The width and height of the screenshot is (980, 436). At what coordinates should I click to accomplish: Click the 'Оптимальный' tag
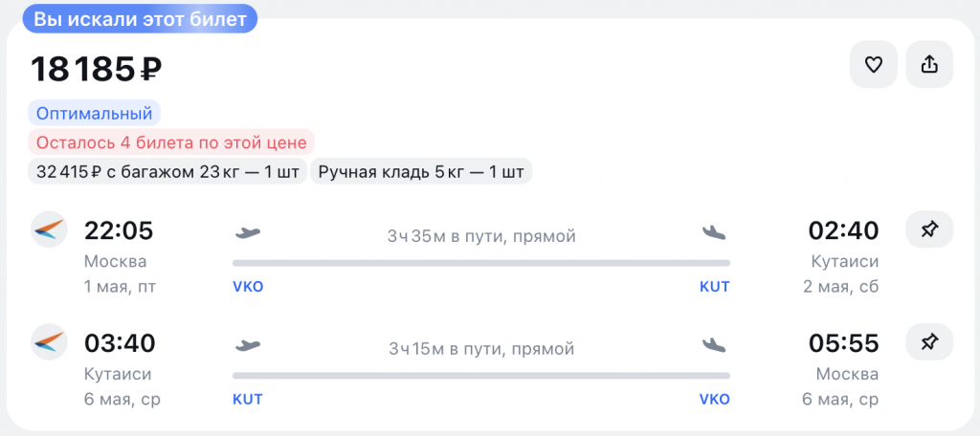(x=94, y=114)
